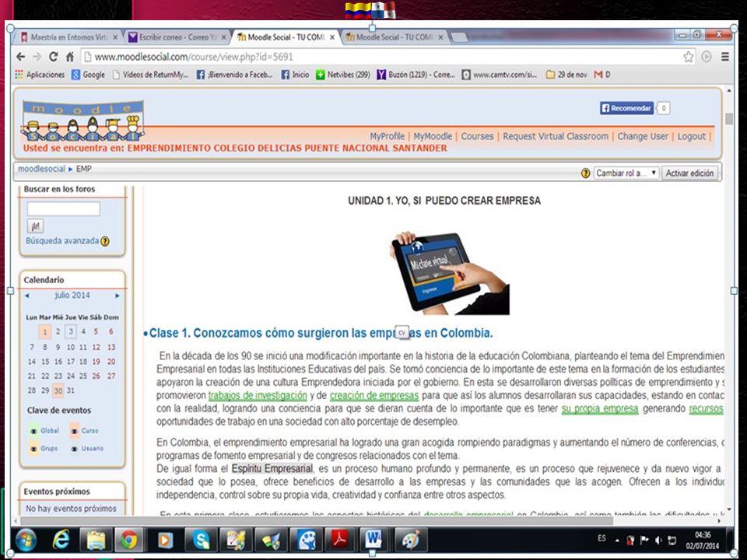The width and height of the screenshot is (747, 560).
Task: Open the MyMoodle link
Action: pyautogui.click(x=433, y=136)
